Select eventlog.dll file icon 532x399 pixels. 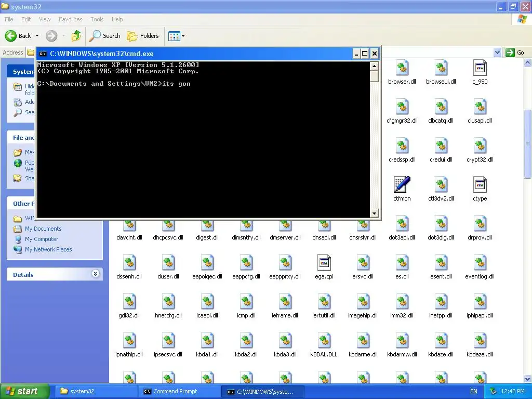click(x=480, y=262)
